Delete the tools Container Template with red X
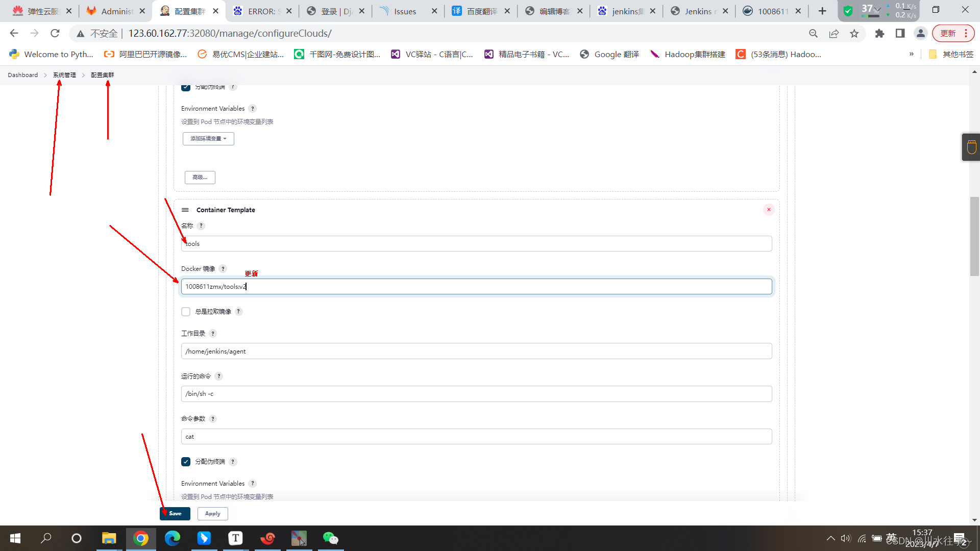Screen dimensions: 980x551 769,210
